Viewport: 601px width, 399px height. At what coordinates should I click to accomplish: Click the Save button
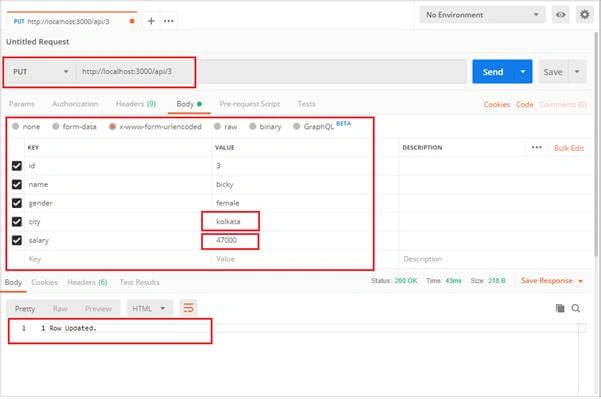(x=553, y=72)
